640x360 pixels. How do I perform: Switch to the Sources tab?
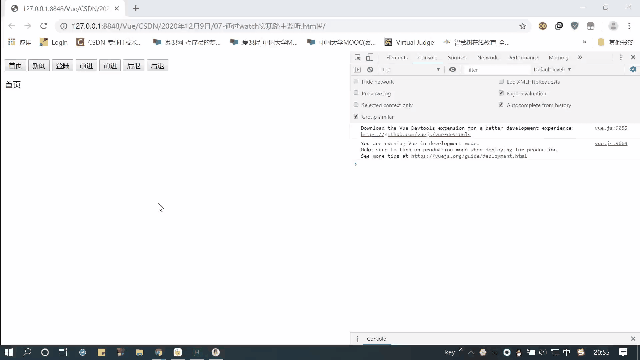click(x=457, y=58)
